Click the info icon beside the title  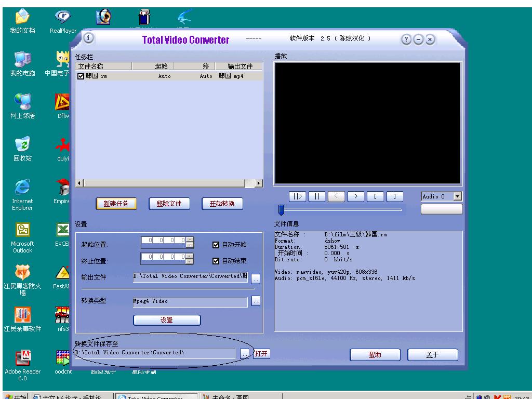pyautogui.click(x=88, y=38)
